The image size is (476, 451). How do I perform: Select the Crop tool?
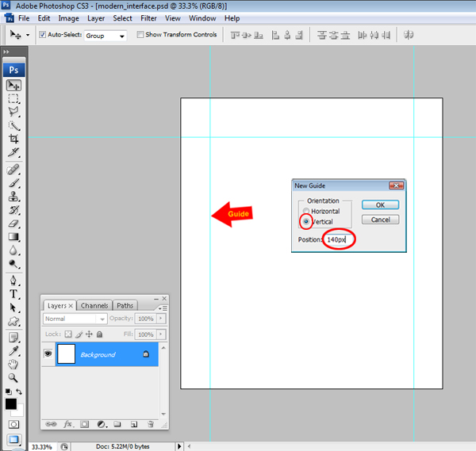[13, 139]
